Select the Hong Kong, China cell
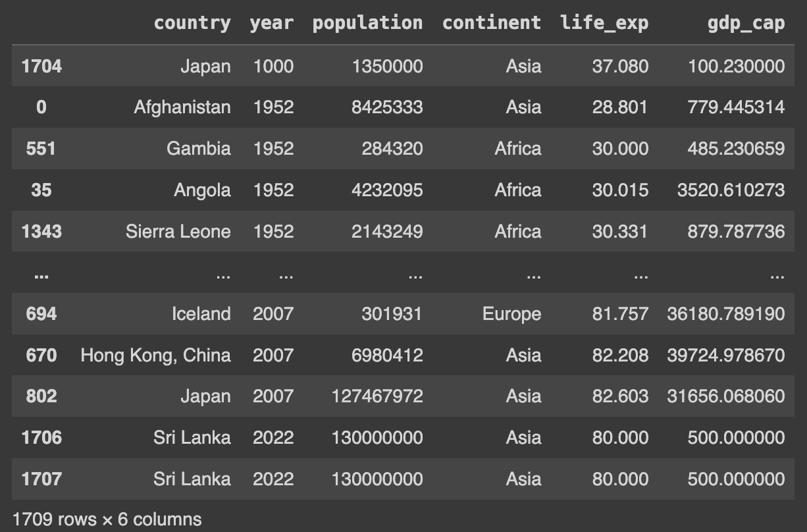This screenshot has height=532, width=807. pyautogui.click(x=155, y=356)
